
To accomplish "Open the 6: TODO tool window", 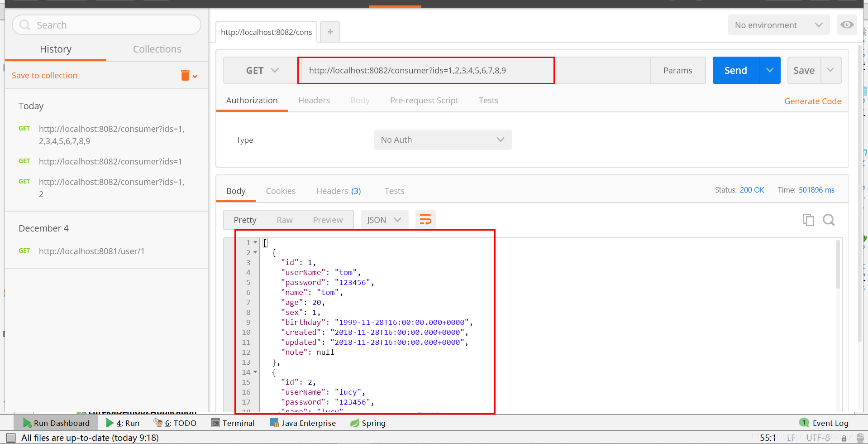I will (x=175, y=423).
